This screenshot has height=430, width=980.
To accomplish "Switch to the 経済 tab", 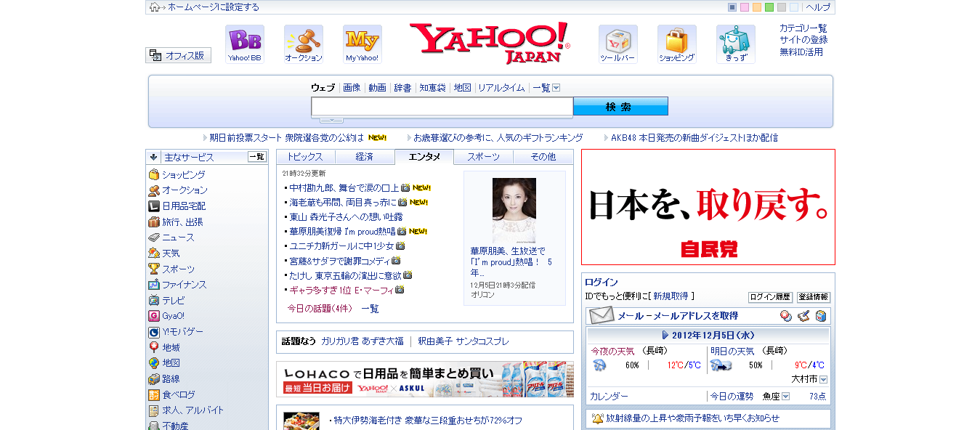I will coord(365,157).
